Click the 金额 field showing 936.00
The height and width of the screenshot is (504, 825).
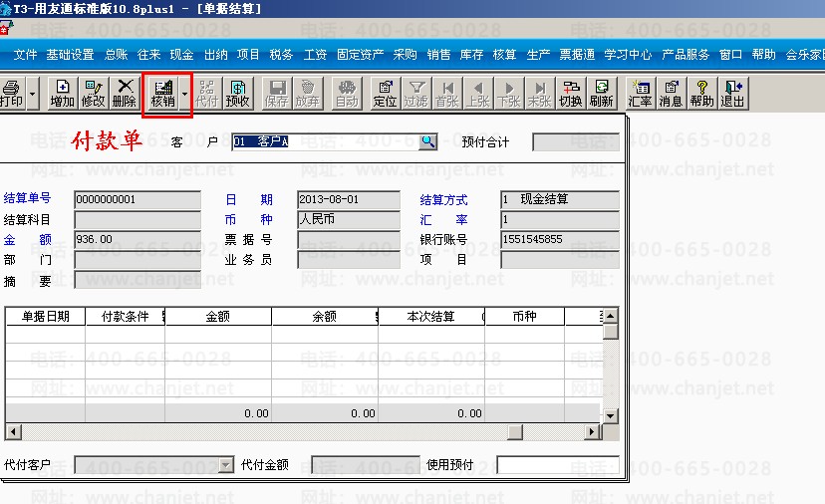[137, 239]
